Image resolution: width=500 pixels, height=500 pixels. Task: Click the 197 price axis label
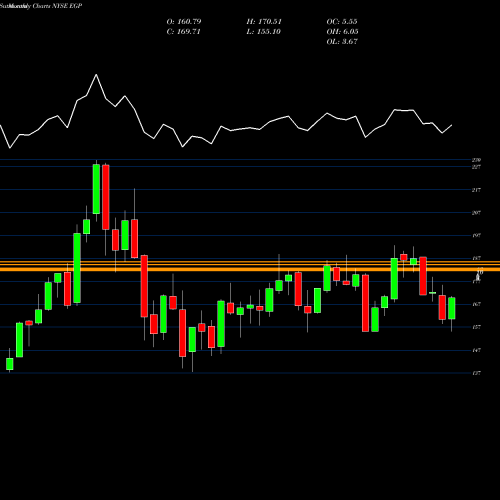pyautogui.click(x=476, y=235)
